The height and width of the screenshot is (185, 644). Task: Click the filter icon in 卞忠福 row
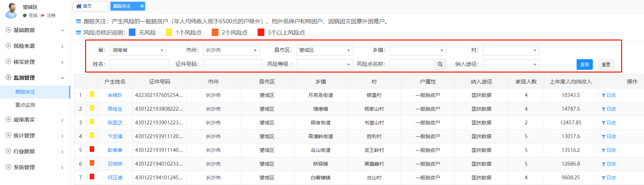point(603,137)
